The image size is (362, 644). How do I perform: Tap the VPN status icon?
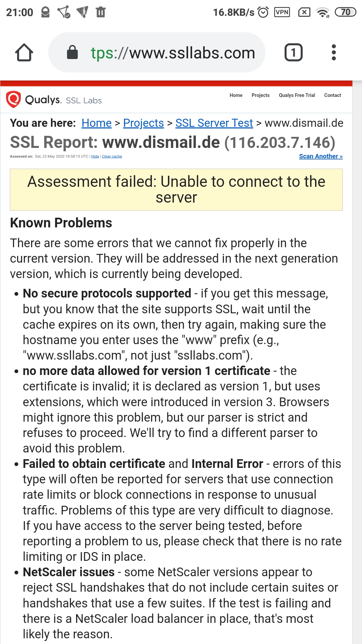(x=283, y=12)
